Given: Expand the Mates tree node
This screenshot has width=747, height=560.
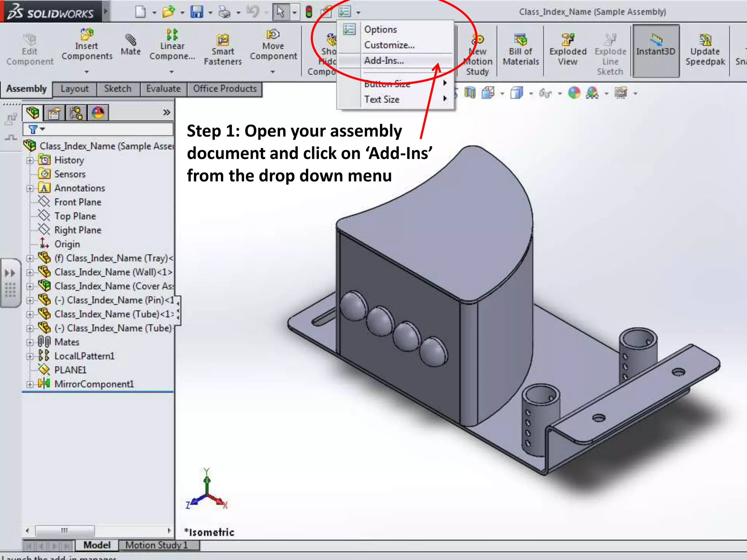Looking at the screenshot, I should pos(30,342).
